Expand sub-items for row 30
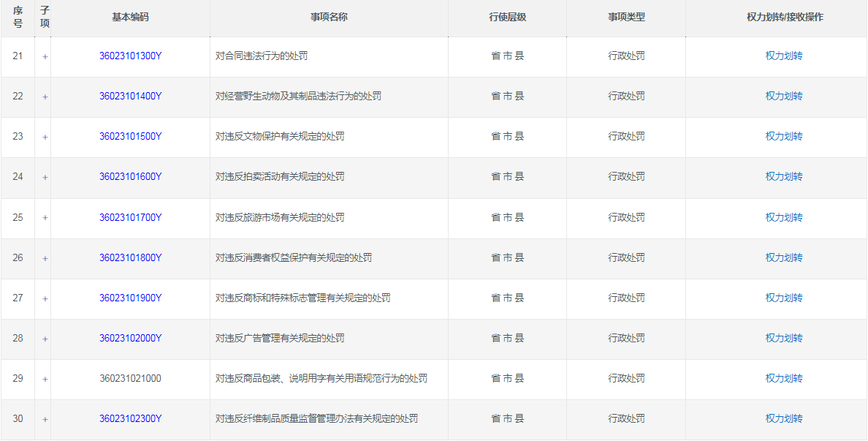Screen dimensions: 868x441 [x=45, y=419]
